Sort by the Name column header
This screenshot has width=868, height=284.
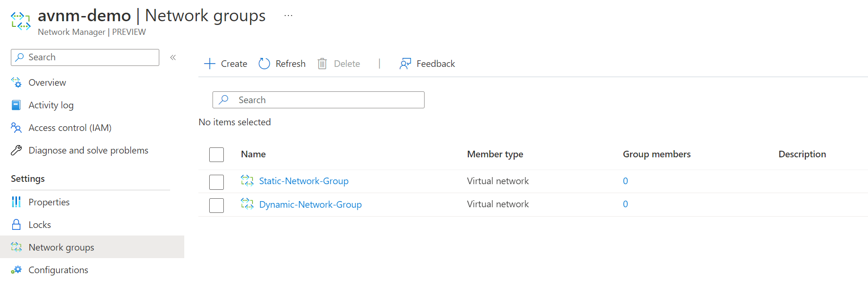click(x=254, y=154)
